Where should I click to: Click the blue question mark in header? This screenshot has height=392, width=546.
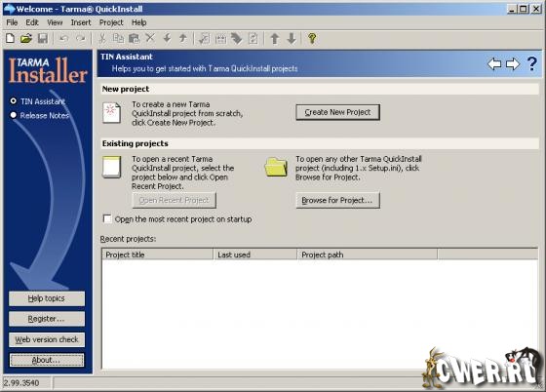(x=531, y=63)
